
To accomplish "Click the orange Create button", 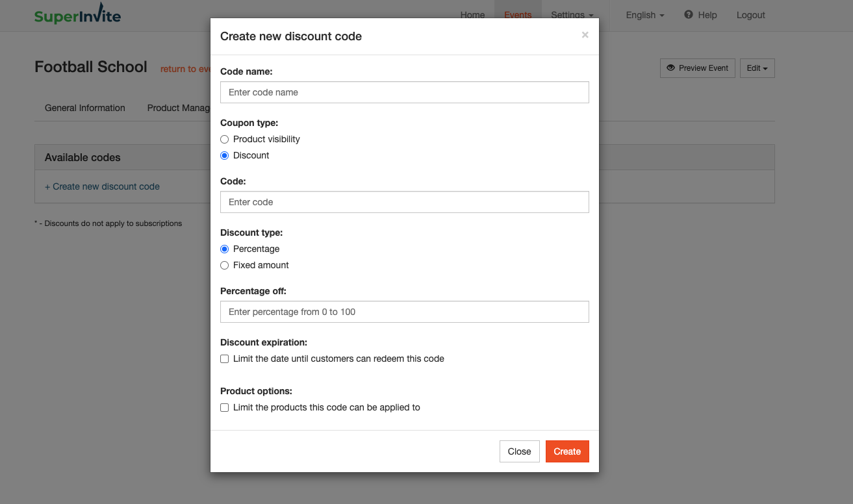I will (x=567, y=451).
